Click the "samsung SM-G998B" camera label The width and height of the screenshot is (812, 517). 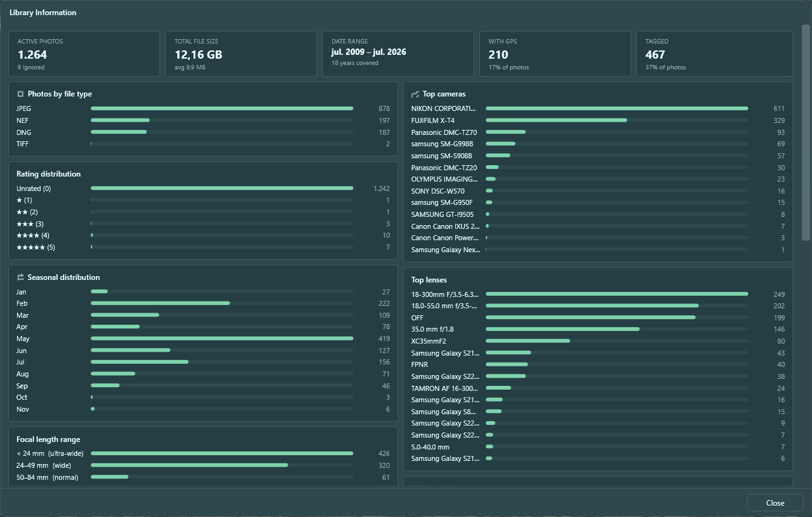pyautogui.click(x=442, y=144)
